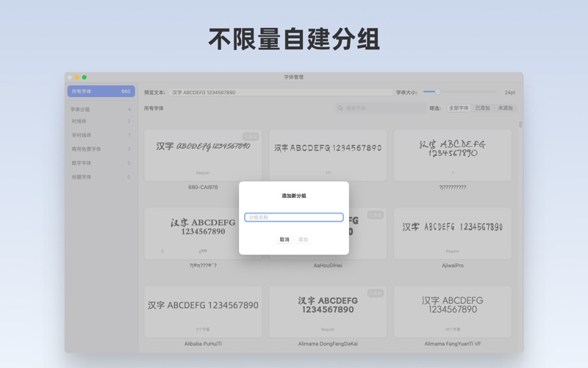
Task: Select the 680-CAI978 font preview card
Action: [x=203, y=155]
